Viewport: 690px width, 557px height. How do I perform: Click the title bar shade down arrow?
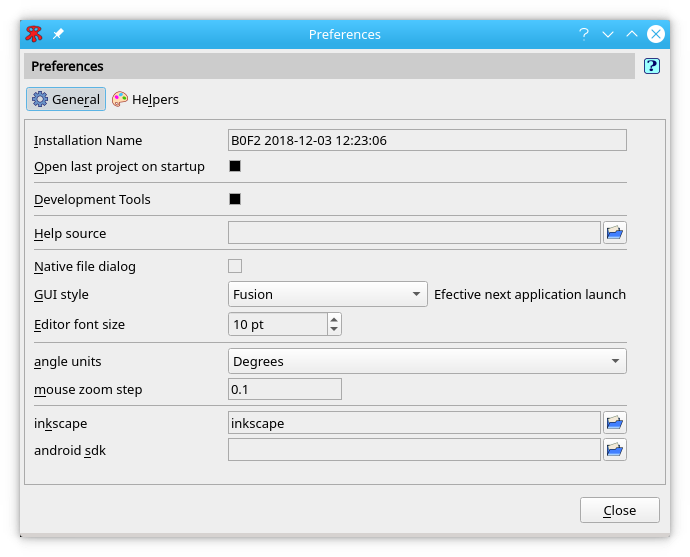pyautogui.click(x=608, y=34)
